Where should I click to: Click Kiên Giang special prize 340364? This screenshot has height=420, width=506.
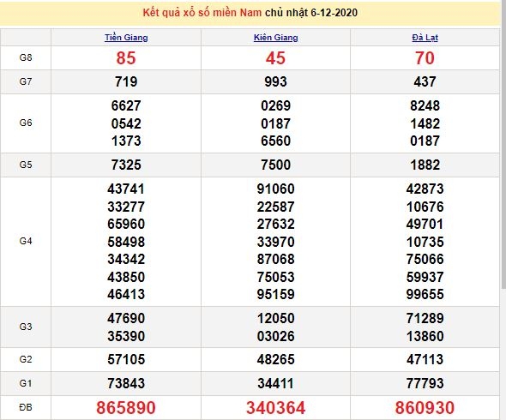[275, 407]
